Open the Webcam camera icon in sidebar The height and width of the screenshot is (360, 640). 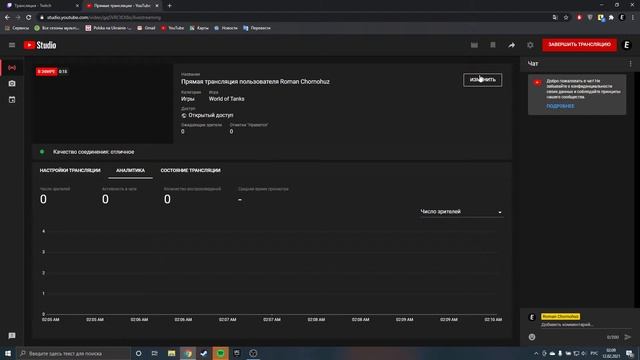(x=12, y=84)
